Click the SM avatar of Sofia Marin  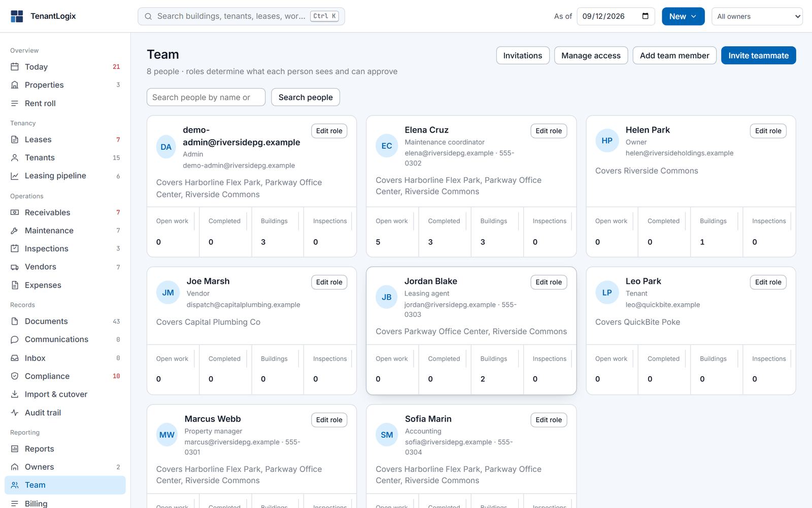387,435
